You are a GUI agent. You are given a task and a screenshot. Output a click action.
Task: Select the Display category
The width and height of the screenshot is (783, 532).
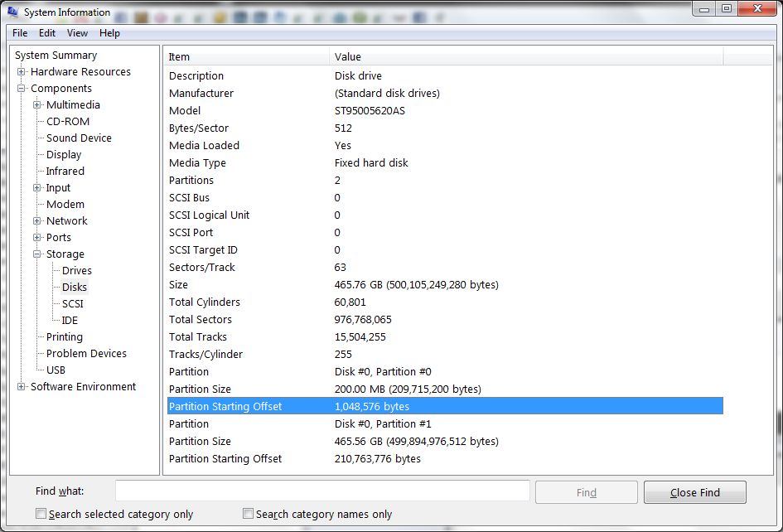[64, 154]
